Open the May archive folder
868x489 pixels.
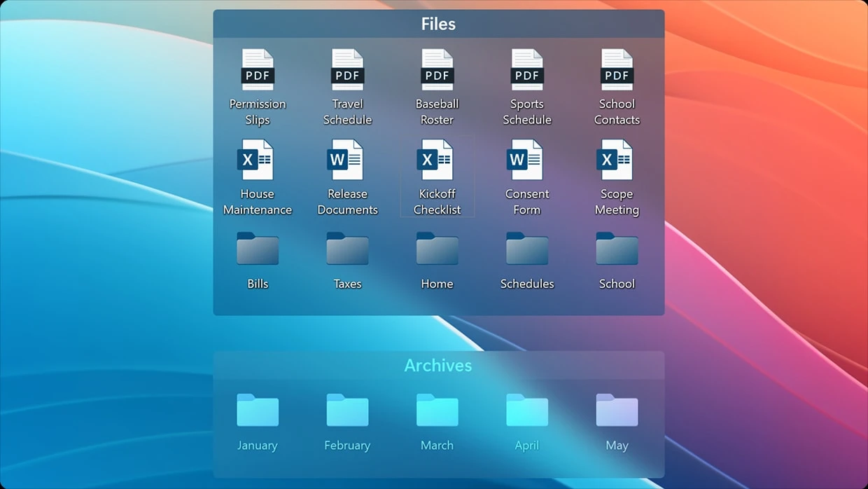[617, 411]
